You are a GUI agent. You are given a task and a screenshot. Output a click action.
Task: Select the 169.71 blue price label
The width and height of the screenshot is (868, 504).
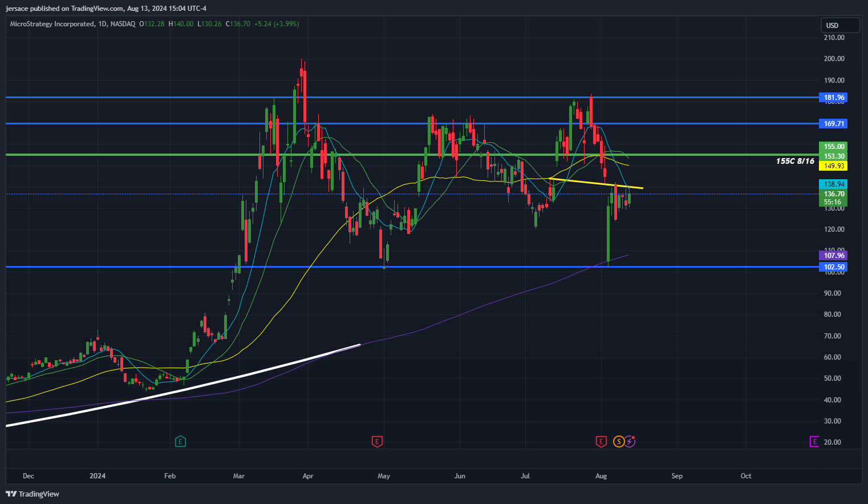833,124
